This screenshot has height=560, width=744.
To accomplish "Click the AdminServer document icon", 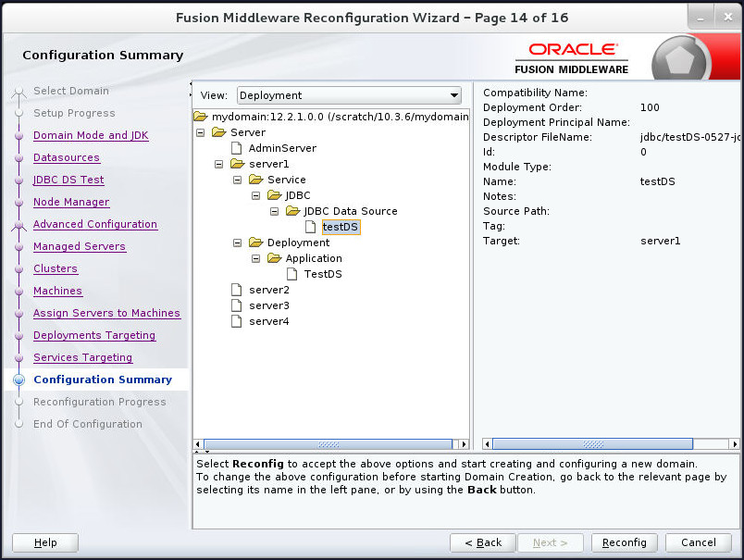I will click(236, 147).
